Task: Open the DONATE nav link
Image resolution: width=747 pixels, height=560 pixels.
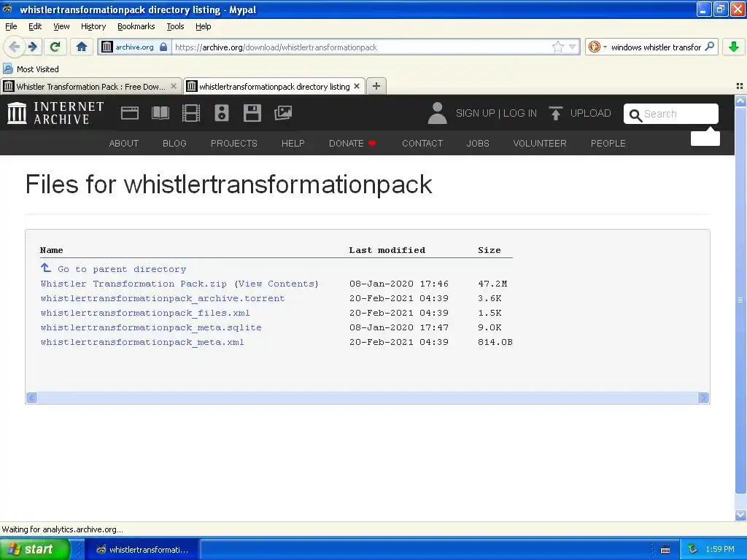Action: point(352,144)
